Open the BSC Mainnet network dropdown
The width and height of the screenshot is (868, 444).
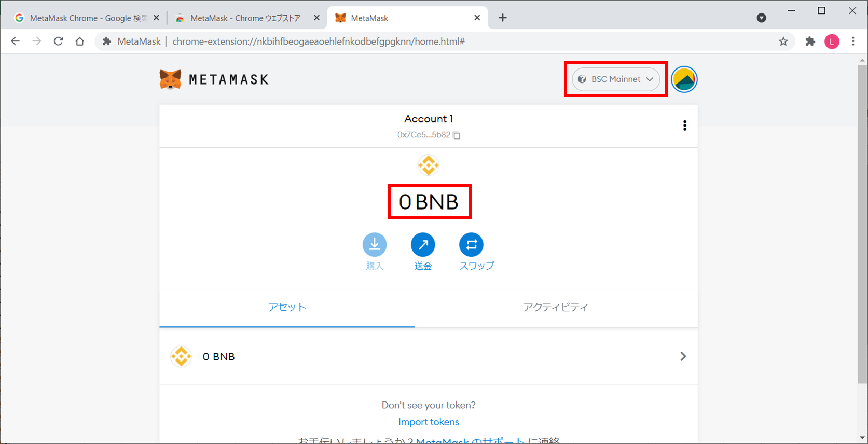pos(616,79)
